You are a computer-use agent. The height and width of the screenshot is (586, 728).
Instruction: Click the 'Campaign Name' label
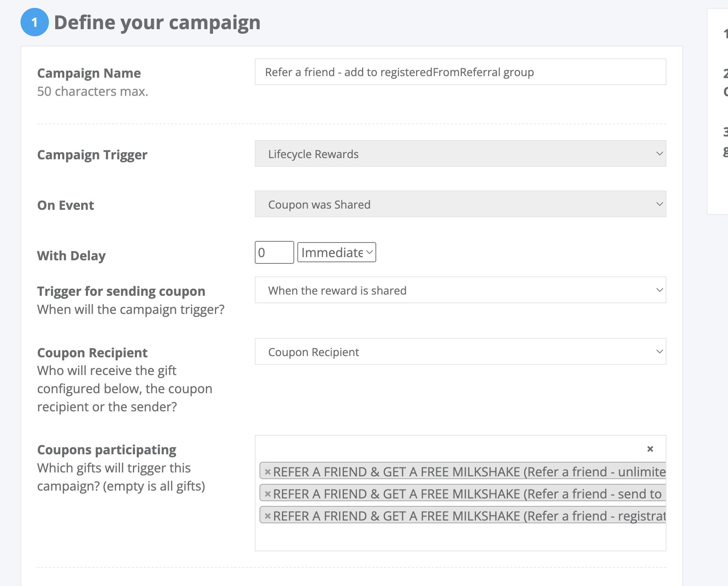point(89,73)
